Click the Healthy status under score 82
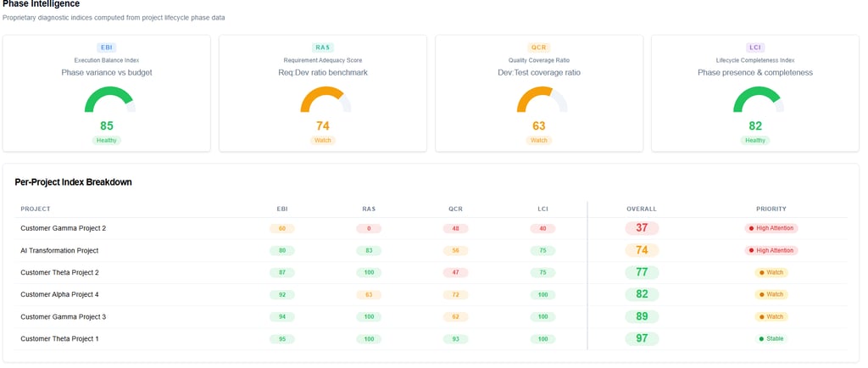The height and width of the screenshot is (368, 868). click(755, 141)
